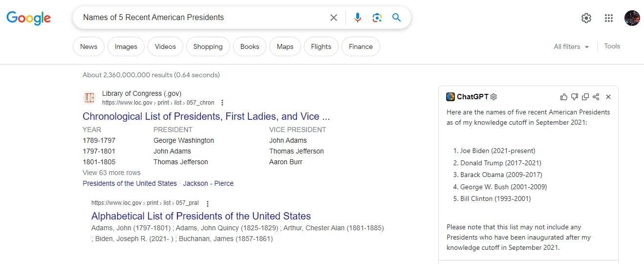Open more options for Library of Congress result
This screenshot has width=644, height=264.
click(x=222, y=103)
